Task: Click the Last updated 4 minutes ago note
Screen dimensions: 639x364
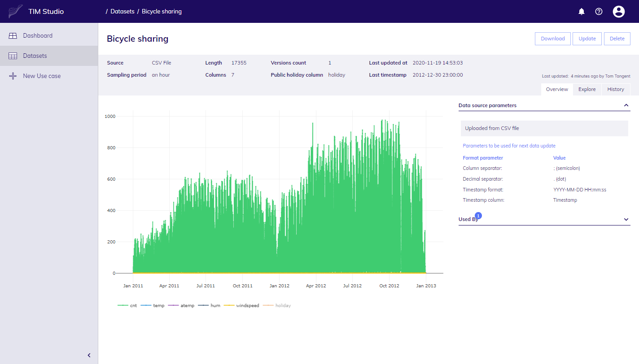Action: pos(586,76)
